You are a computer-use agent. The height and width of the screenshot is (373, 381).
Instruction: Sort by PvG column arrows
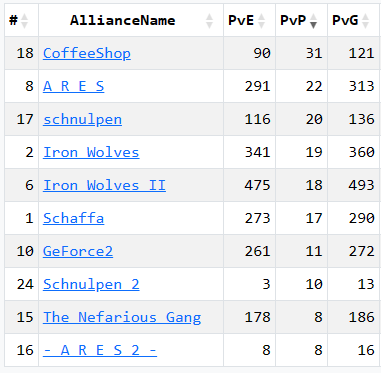[366, 21]
